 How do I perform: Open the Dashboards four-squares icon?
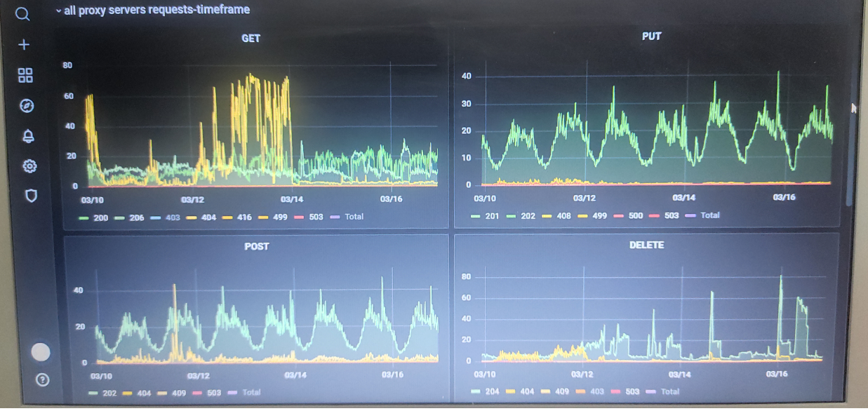click(x=25, y=75)
